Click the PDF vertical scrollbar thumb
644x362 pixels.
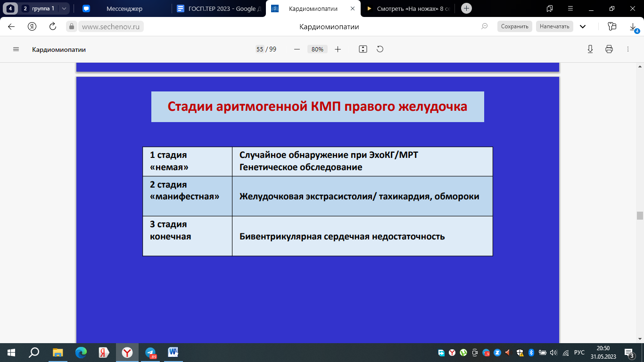(x=640, y=216)
